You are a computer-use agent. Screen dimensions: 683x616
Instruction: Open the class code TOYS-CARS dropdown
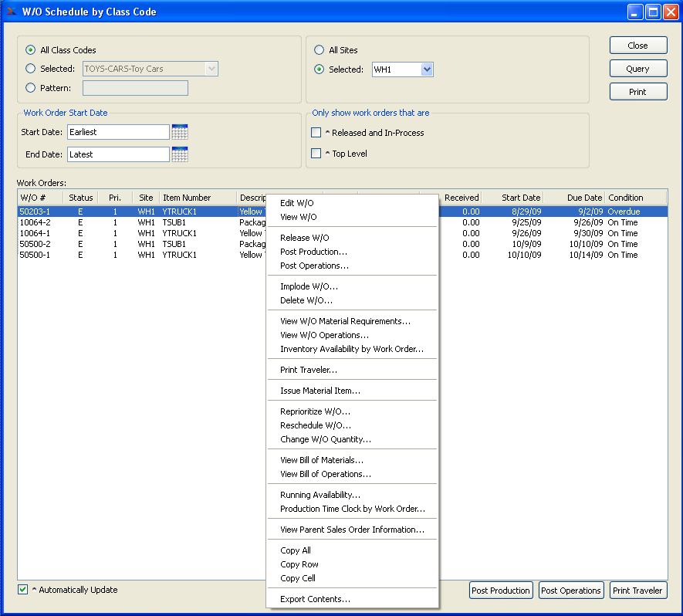click(x=211, y=69)
